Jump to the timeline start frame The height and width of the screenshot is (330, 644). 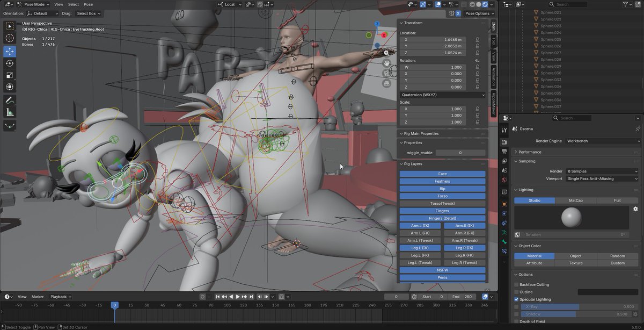coord(218,297)
